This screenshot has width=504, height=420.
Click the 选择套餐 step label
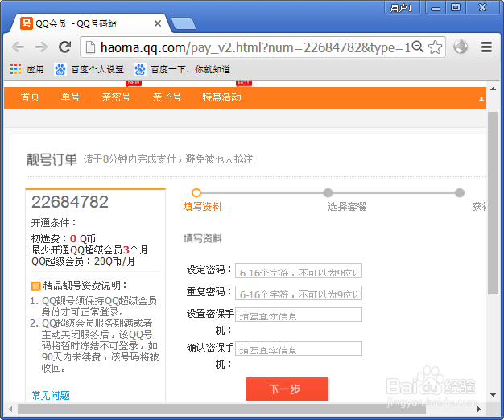click(x=347, y=207)
